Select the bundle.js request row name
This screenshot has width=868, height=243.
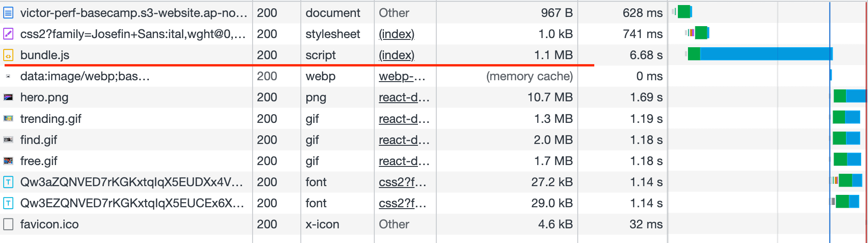click(45, 55)
